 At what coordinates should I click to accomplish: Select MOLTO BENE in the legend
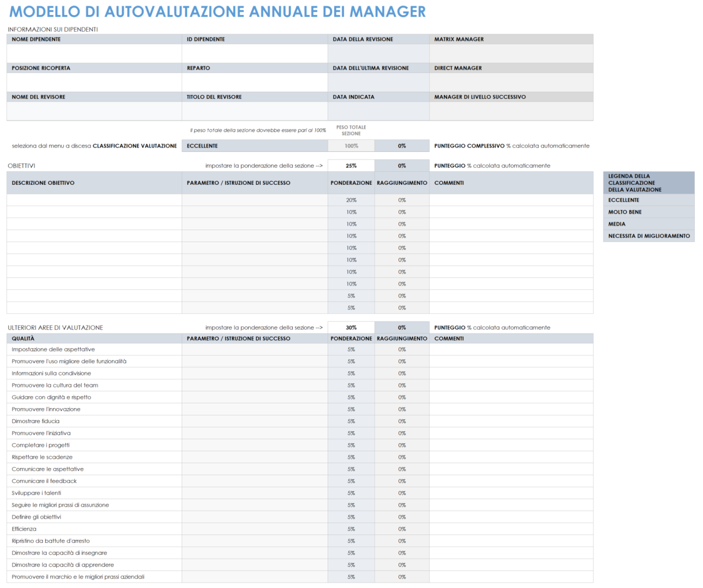point(648,212)
